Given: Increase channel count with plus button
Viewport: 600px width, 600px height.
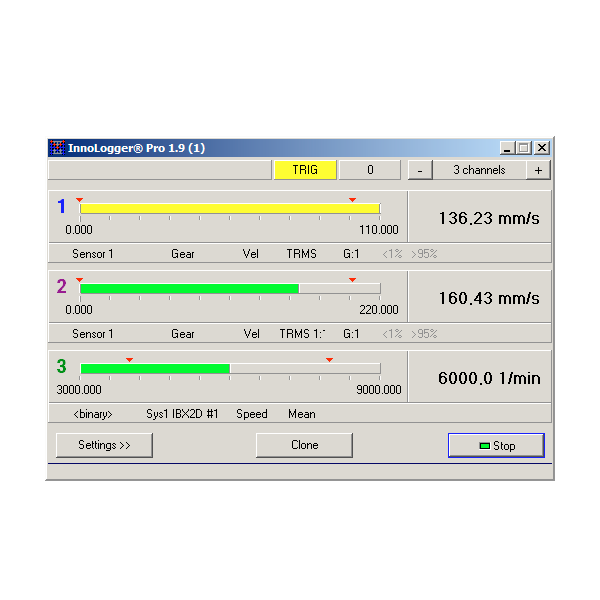Looking at the screenshot, I should click(538, 170).
